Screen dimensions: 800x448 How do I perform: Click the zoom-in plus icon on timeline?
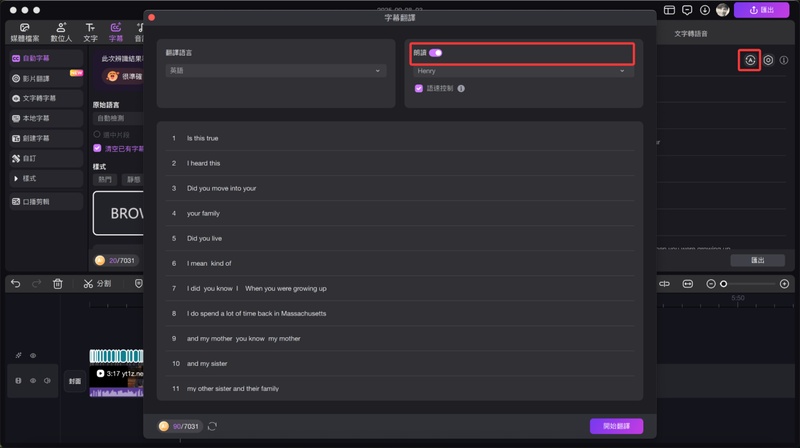[784, 284]
